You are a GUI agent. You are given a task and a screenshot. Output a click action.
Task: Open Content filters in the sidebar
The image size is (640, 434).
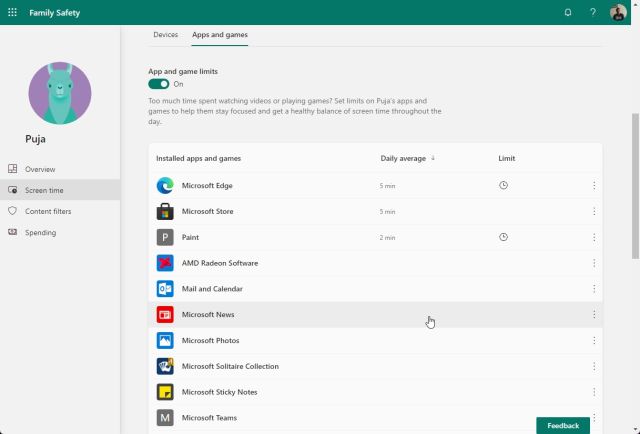pyautogui.click(x=60, y=211)
